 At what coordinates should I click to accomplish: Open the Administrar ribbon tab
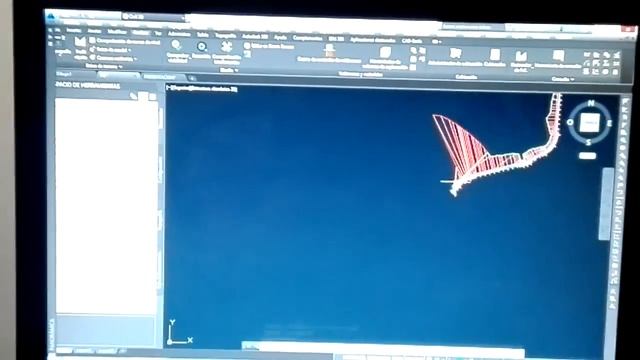click(x=179, y=34)
